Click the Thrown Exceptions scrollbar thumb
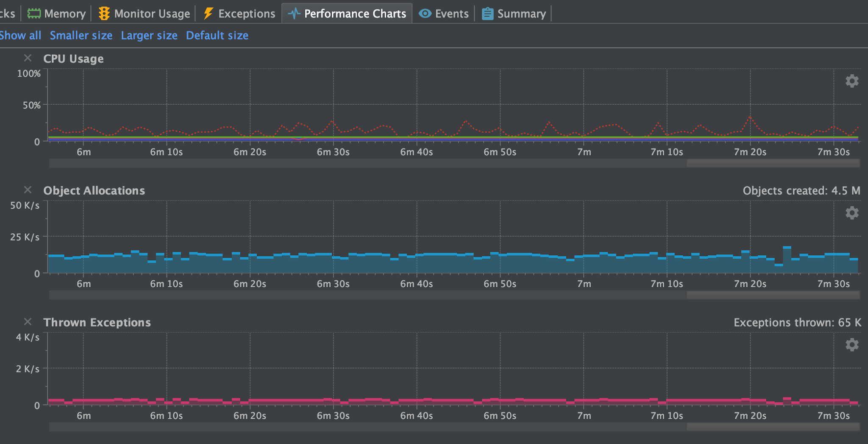This screenshot has width=868, height=444. tap(773, 427)
